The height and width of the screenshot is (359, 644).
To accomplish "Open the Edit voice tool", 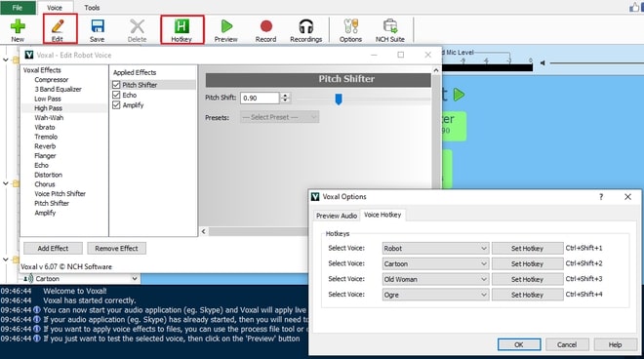I will click(x=58, y=29).
